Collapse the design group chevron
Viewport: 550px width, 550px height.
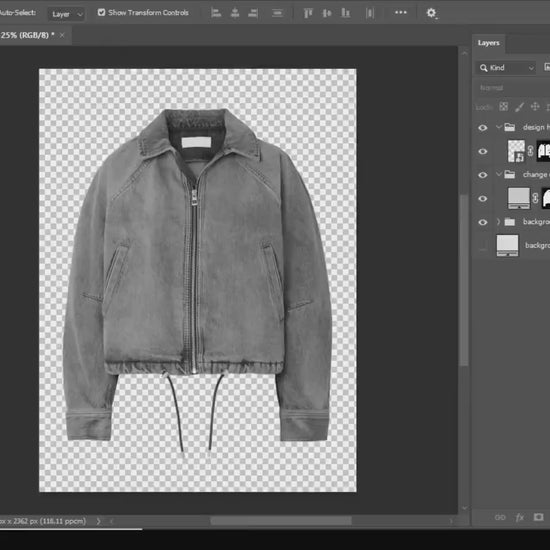[498, 127]
